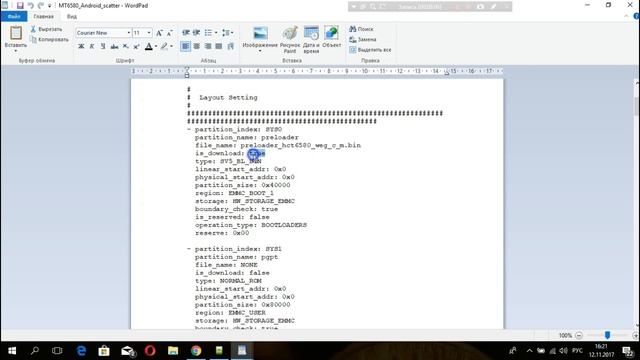Toggle subscript formatting

(126, 47)
